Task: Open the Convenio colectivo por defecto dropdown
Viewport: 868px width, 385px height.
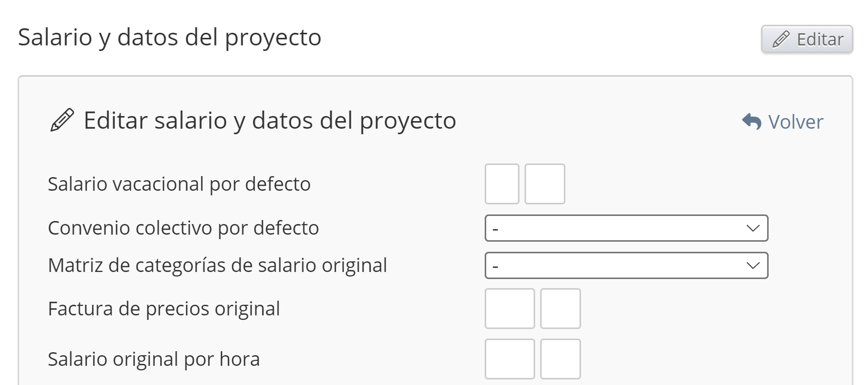Action: (626, 228)
